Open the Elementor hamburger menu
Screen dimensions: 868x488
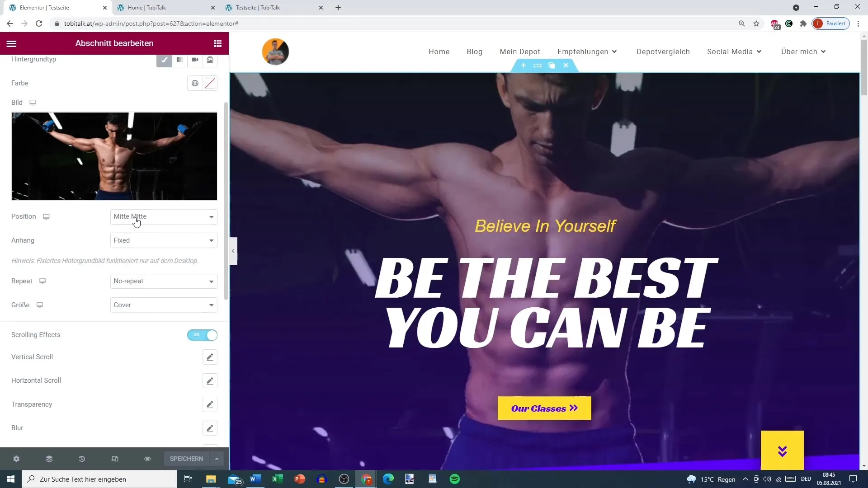(11, 43)
